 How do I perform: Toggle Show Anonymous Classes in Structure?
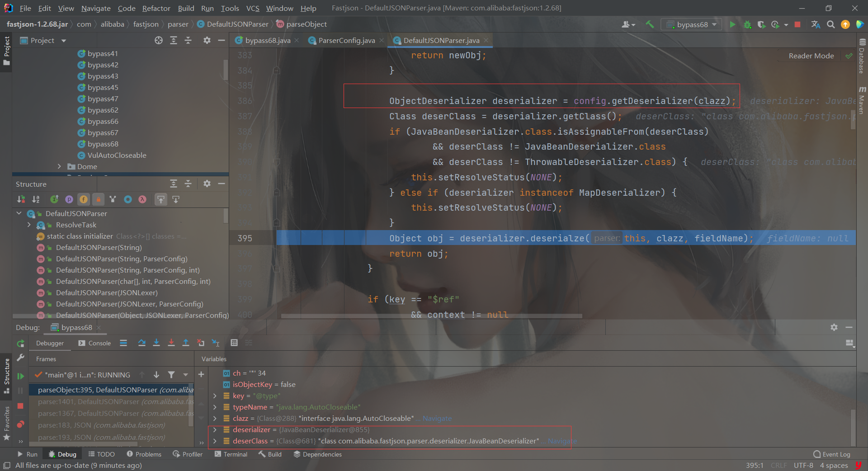[x=128, y=199]
